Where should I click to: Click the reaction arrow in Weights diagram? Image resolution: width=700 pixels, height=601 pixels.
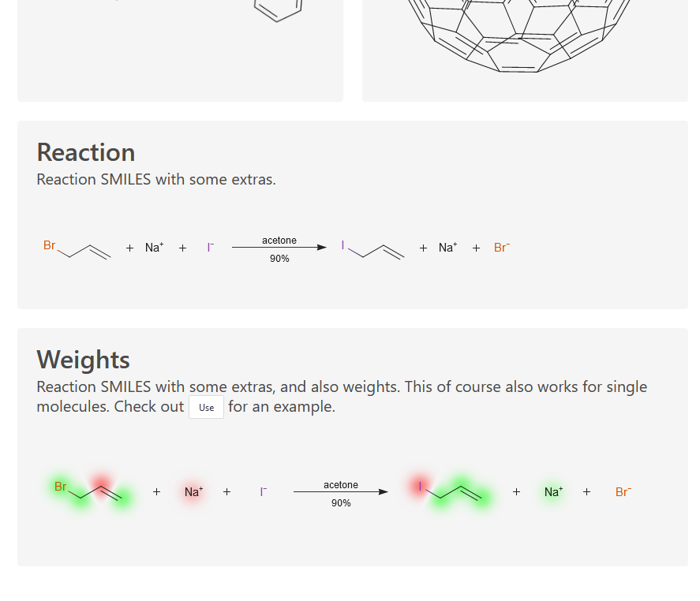(341, 491)
